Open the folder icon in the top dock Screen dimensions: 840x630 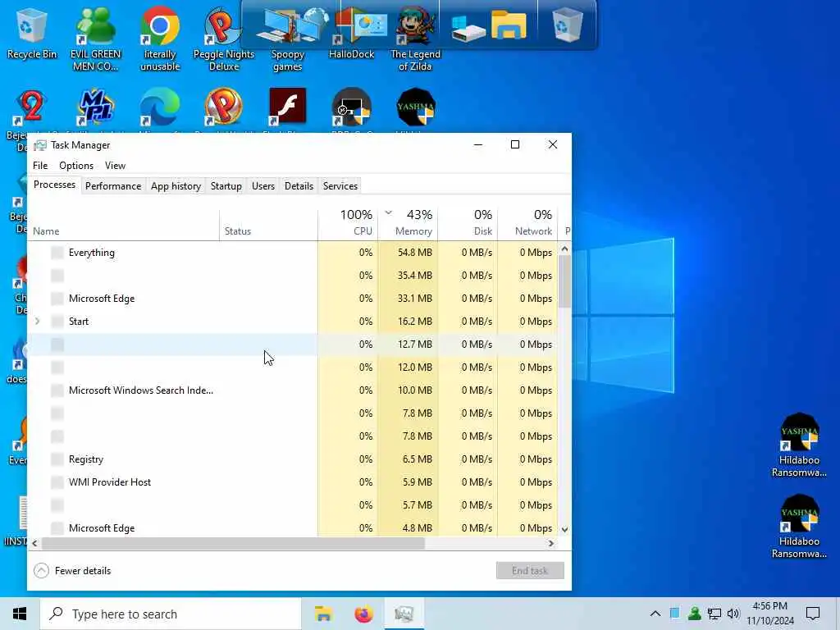(x=509, y=25)
